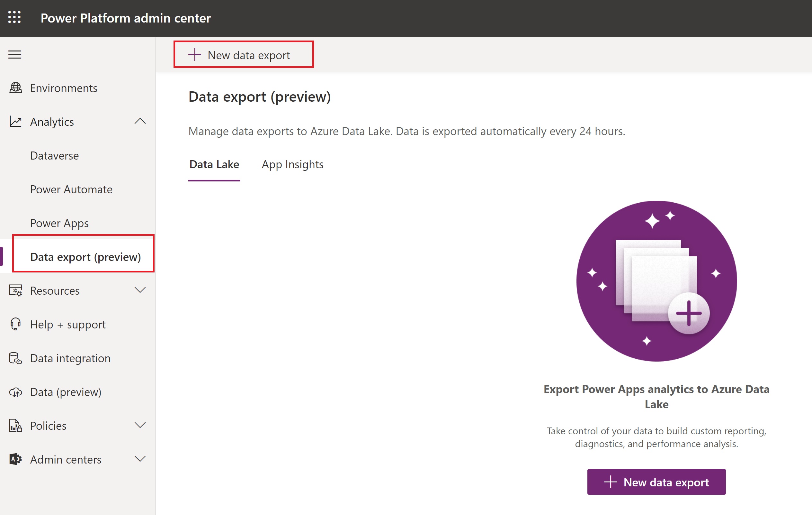Screen dimensions: 812x515
Task: Expand the Admin centers chevron
Action: (140, 459)
